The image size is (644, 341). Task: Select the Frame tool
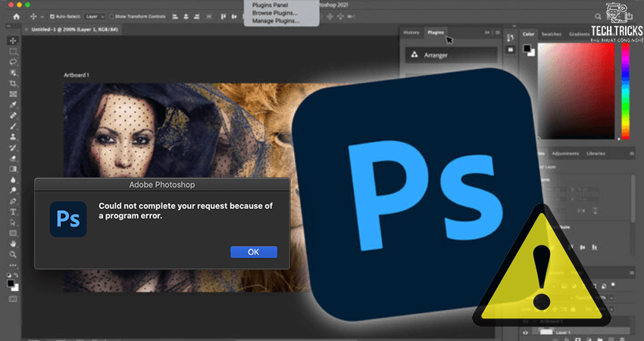tap(13, 94)
